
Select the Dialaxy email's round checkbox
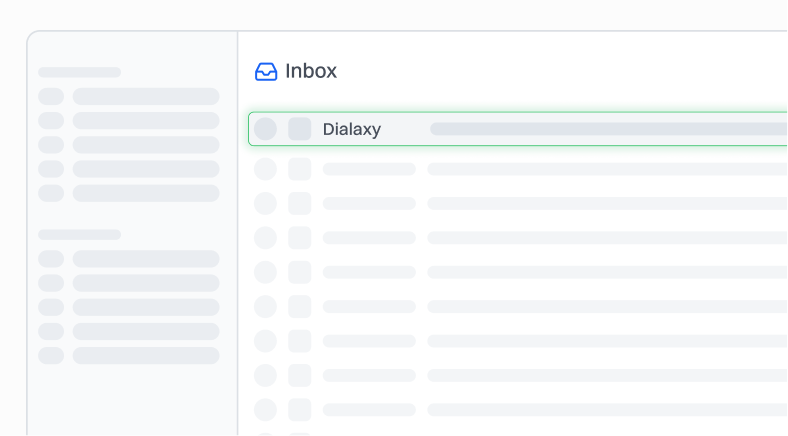265,129
